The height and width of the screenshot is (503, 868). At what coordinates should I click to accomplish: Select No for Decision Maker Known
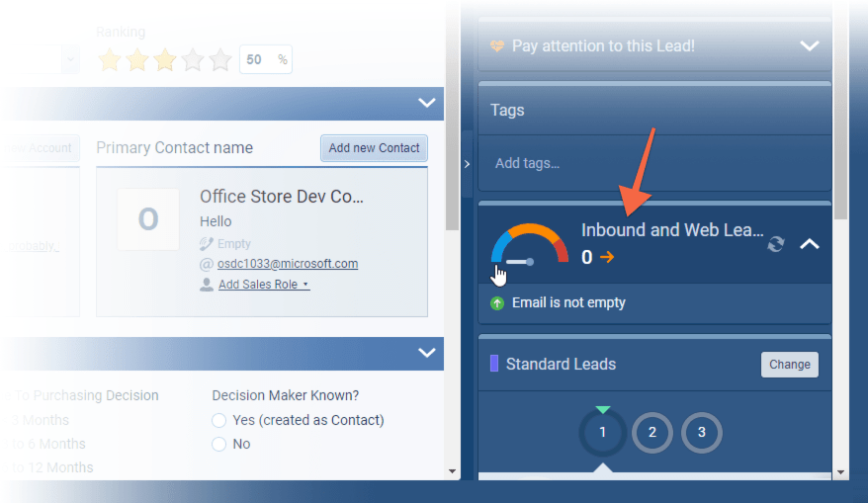coord(219,445)
